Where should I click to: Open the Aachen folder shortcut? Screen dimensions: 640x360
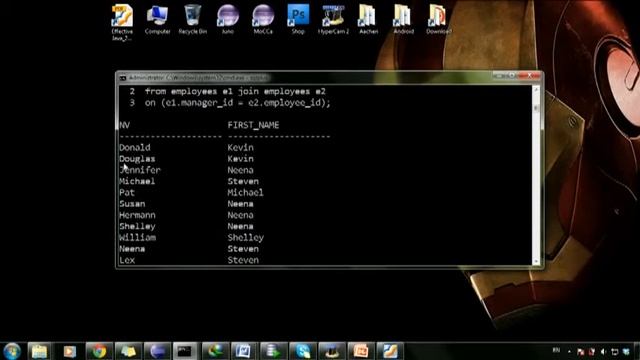(368, 20)
